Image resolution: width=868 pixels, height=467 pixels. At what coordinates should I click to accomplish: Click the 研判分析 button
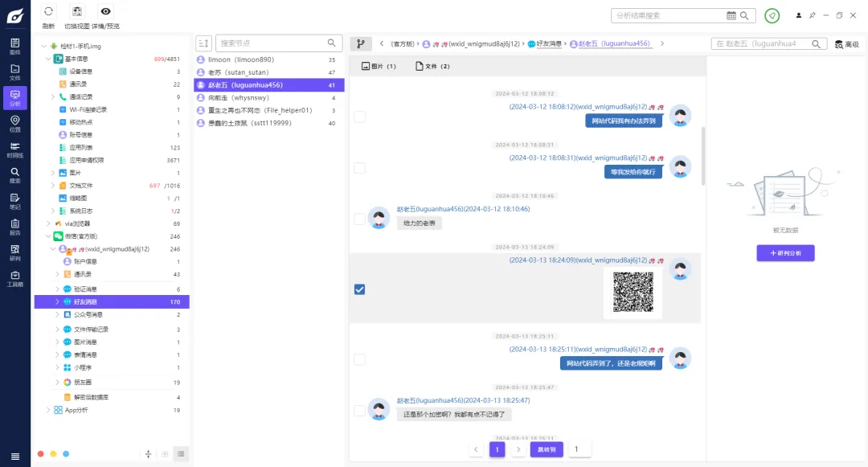(x=785, y=253)
